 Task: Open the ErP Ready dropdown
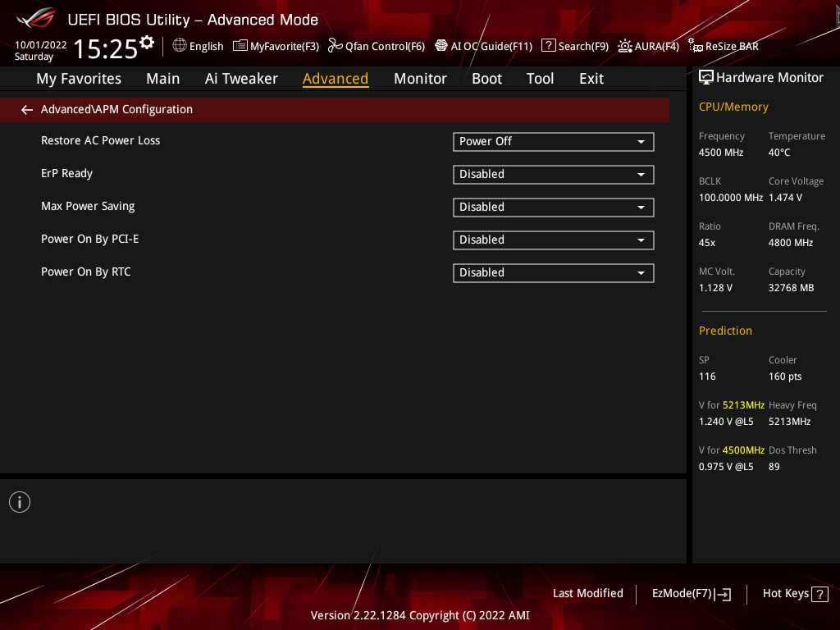click(x=553, y=175)
